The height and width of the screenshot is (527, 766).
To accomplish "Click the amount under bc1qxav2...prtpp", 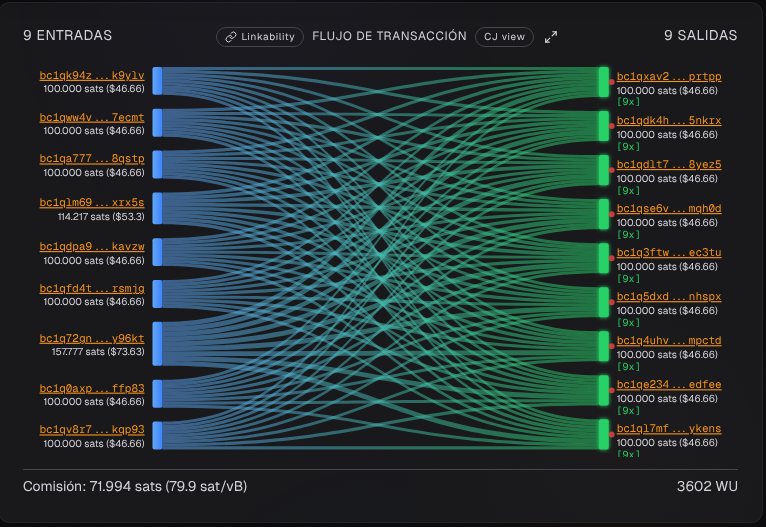I will pyautogui.click(x=667, y=91).
